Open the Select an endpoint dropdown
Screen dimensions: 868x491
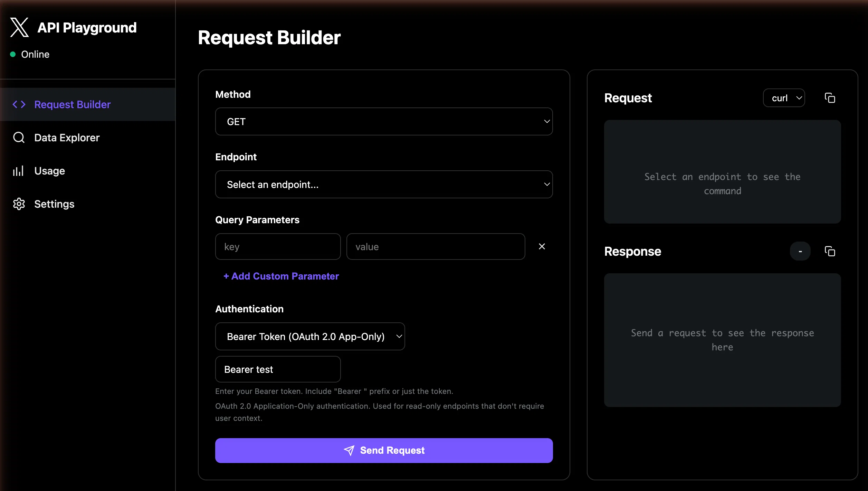coord(384,185)
